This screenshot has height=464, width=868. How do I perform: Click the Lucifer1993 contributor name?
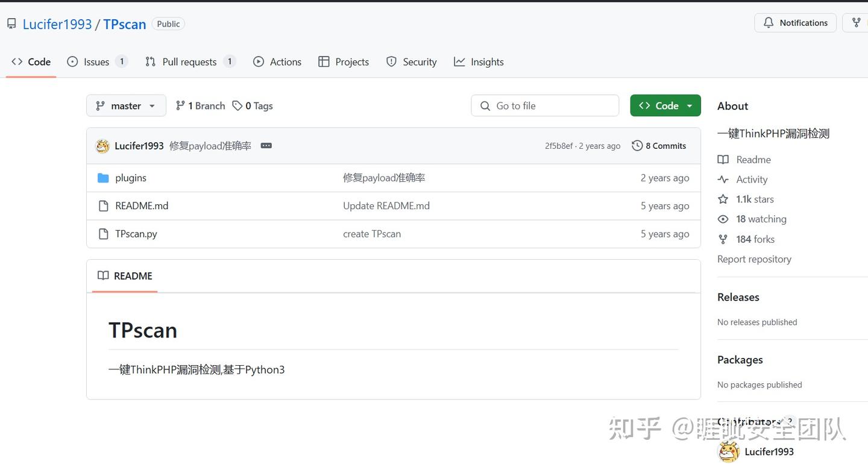769,451
